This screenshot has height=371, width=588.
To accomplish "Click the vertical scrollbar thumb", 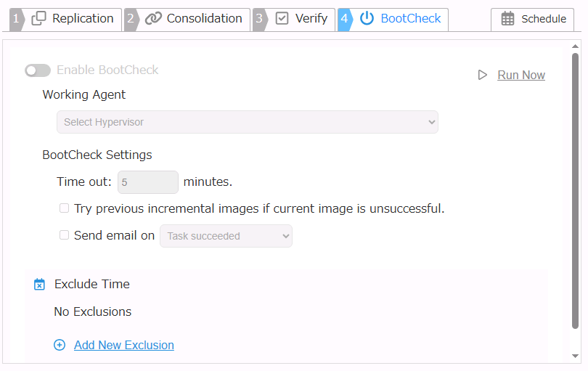I will (x=576, y=189).
